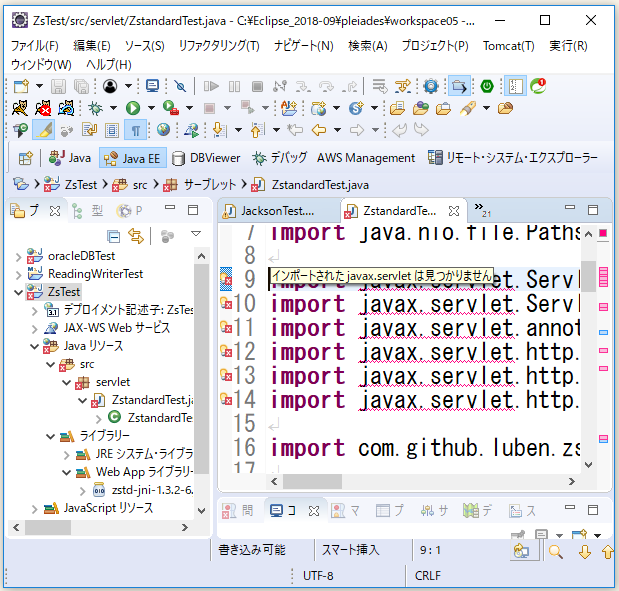Toggle Use Step Filters
Viewport: 619px width, 591px height.
pyautogui.click(x=403, y=86)
